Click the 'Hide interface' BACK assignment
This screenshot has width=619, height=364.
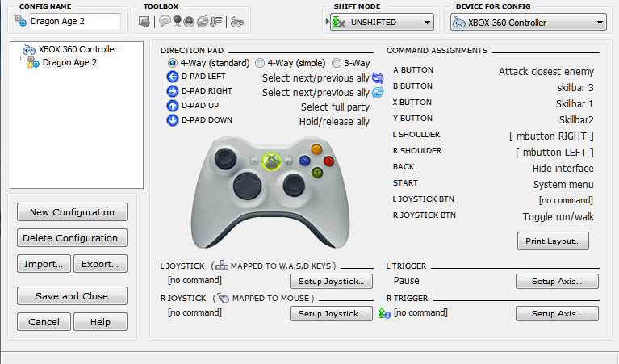563,169
